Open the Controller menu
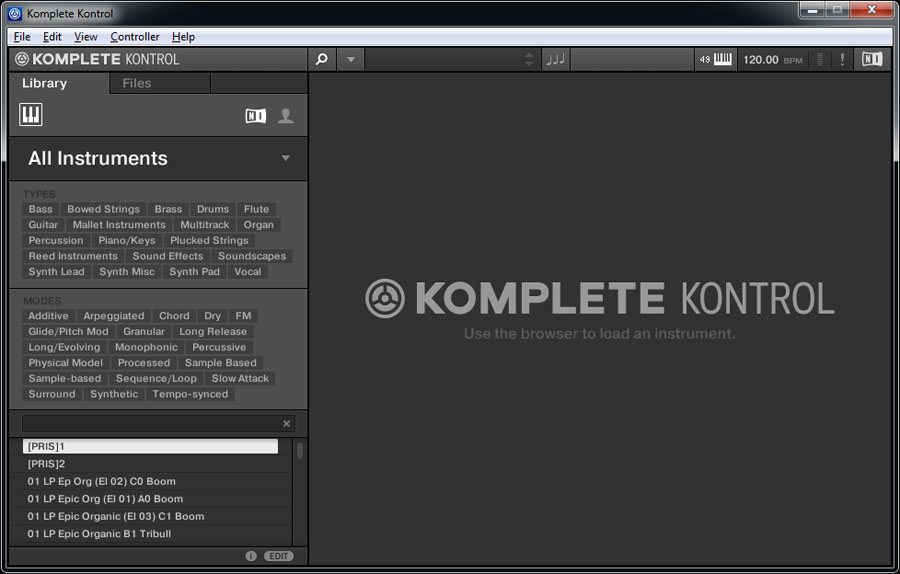 click(134, 37)
